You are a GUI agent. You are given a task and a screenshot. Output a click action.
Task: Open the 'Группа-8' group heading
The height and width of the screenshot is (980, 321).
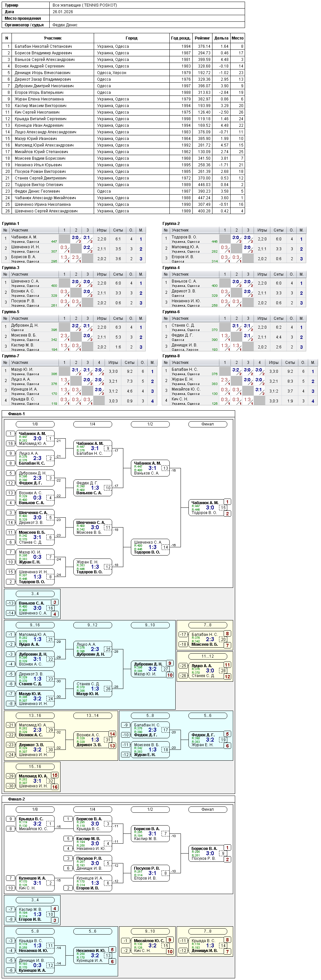171,356
